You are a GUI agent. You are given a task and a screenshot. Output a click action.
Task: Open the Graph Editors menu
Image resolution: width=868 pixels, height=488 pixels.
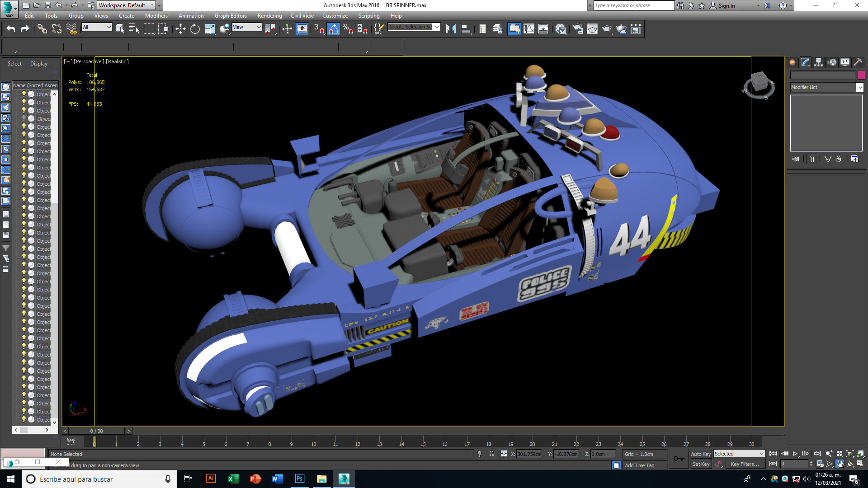pyautogui.click(x=231, y=16)
